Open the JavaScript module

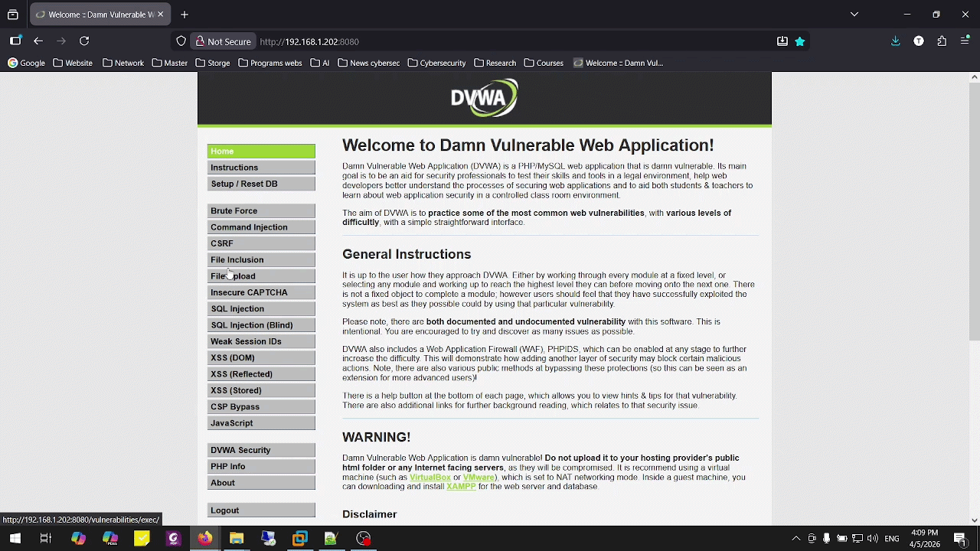[261, 423]
